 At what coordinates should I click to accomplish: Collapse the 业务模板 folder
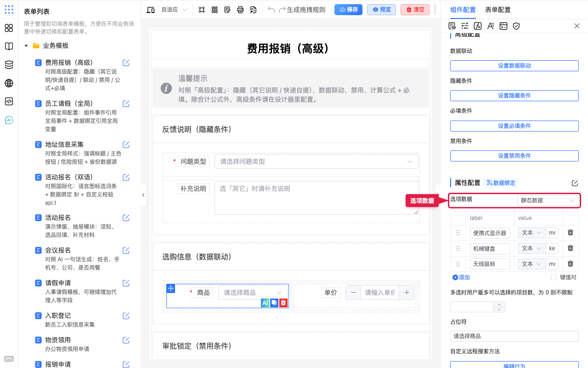[26, 46]
